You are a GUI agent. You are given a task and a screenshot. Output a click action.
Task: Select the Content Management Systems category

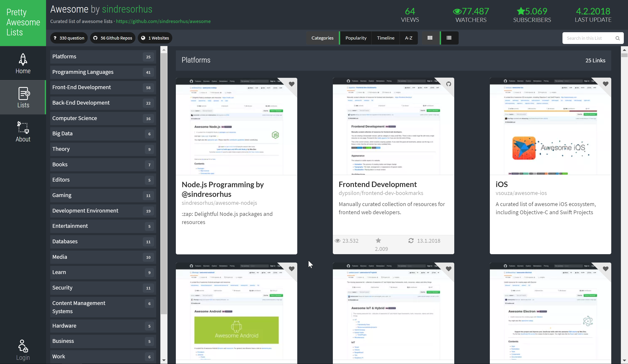pyautogui.click(x=103, y=307)
